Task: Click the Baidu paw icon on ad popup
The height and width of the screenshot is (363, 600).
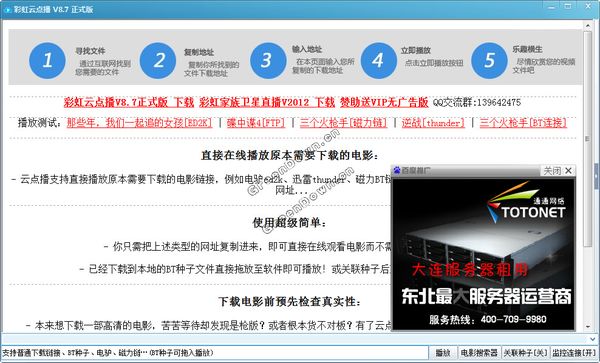Action: 397,170
